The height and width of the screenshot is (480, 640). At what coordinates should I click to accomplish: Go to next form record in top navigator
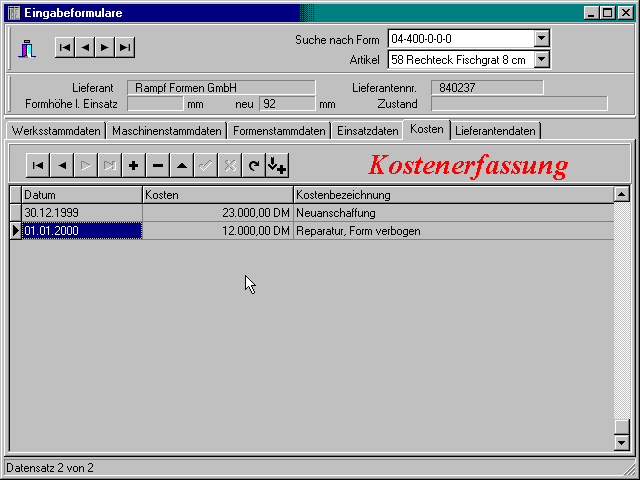pos(104,47)
